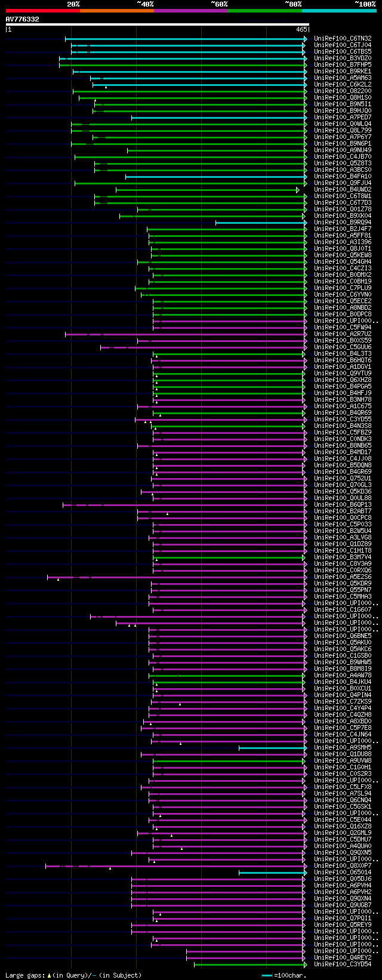Click label UniRef100_C5MHA3

(x=343, y=597)
